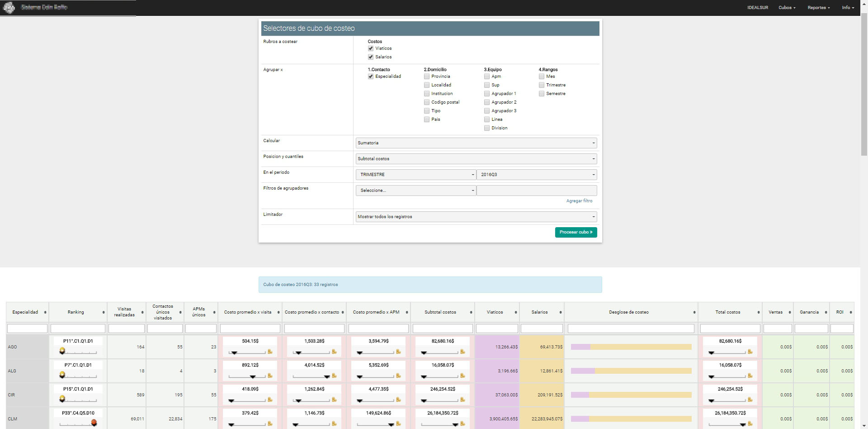Toggle the Especialidad grouping checkbox
This screenshot has width=868, height=429.
pos(371,76)
